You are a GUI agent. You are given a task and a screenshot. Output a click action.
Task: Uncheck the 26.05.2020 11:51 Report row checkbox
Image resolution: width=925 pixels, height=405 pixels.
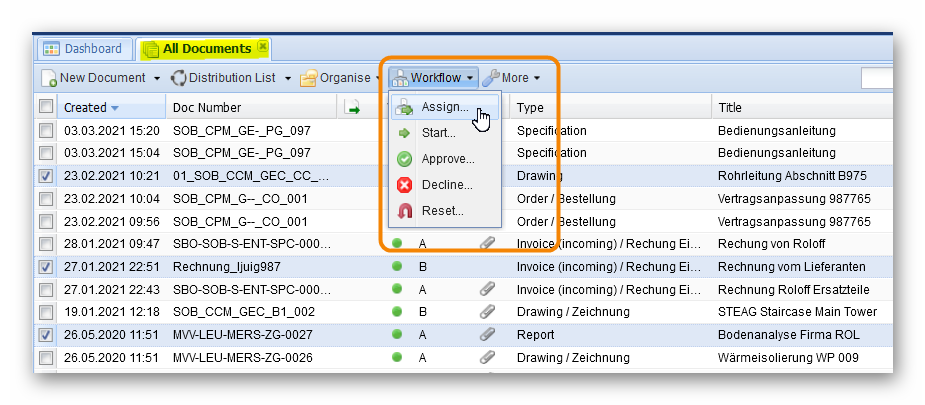pyautogui.click(x=46, y=334)
